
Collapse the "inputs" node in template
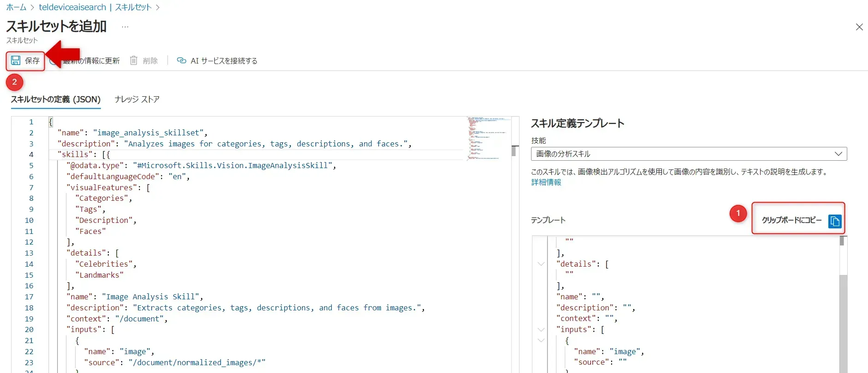(541, 330)
